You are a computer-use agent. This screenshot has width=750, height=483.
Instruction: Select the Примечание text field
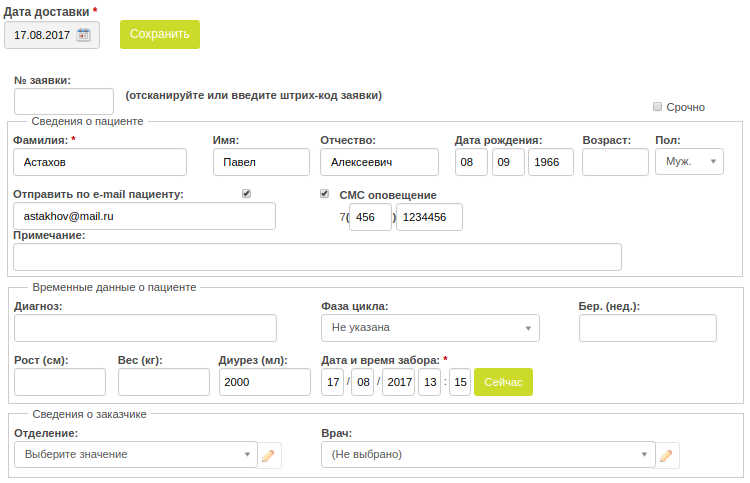click(317, 257)
